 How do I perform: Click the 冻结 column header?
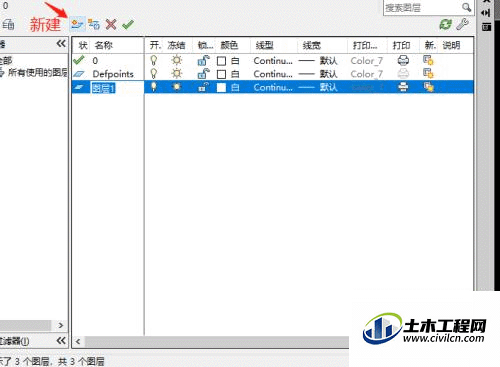(176, 45)
